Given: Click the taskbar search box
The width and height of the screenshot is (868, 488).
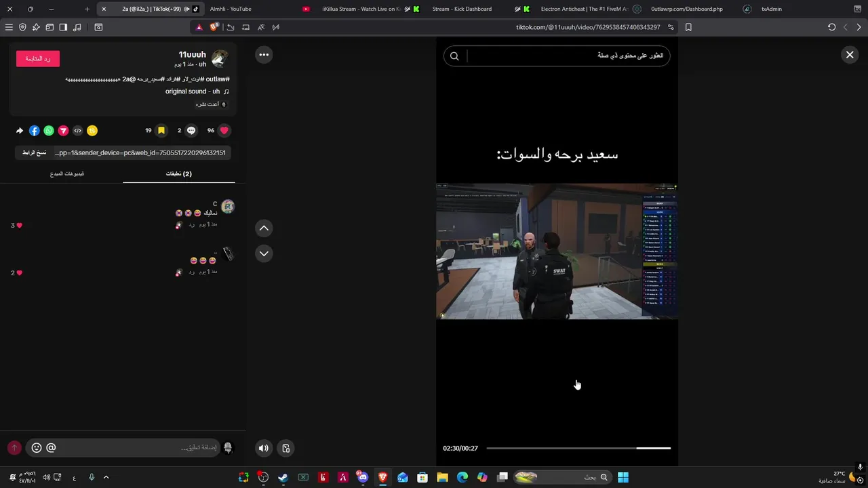Looking at the screenshot, I should click(x=562, y=477).
